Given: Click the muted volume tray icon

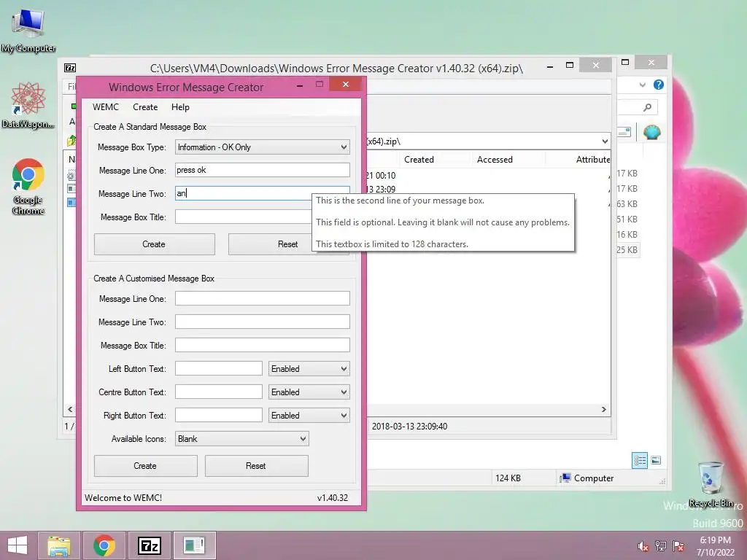Looking at the screenshot, I should (643, 546).
